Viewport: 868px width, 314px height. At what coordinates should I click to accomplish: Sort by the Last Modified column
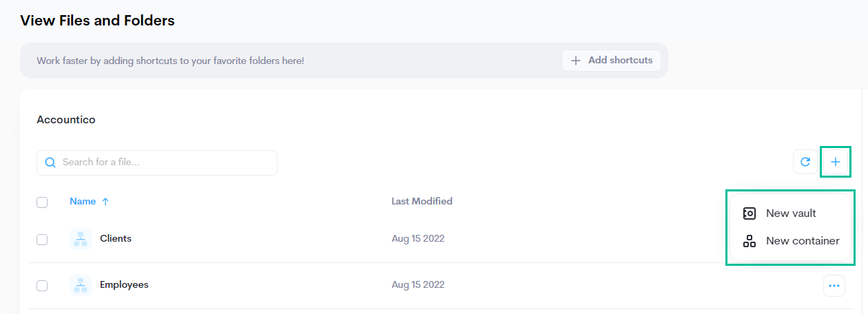click(x=422, y=202)
